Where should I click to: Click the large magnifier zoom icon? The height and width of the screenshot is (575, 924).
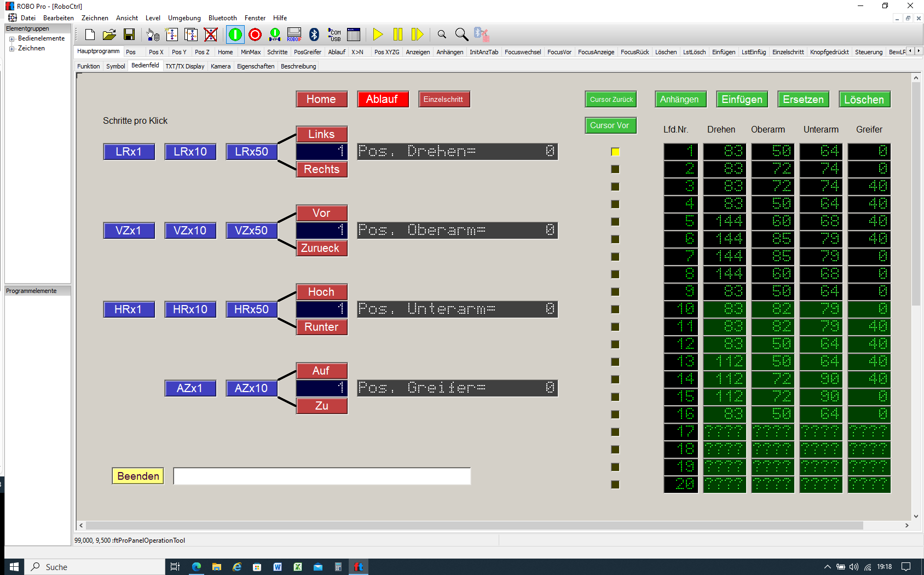pos(461,34)
